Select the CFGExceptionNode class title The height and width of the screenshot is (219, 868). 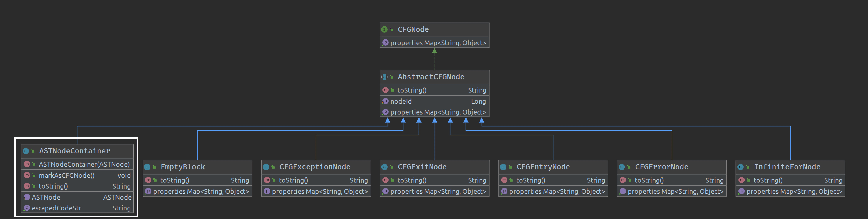pyautogui.click(x=315, y=167)
